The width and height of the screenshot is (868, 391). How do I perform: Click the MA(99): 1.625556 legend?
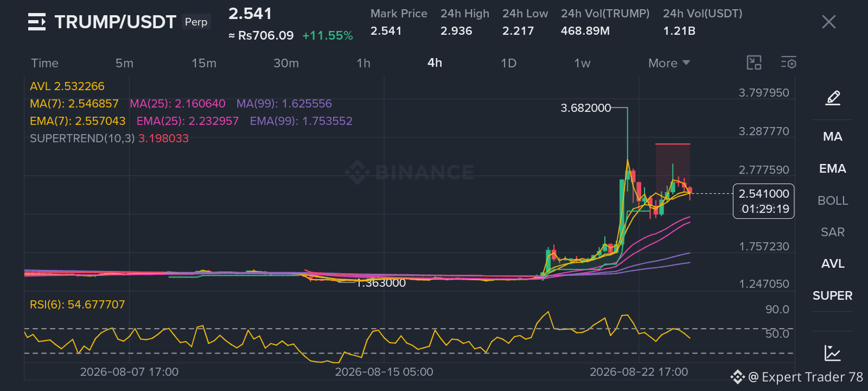[284, 104]
